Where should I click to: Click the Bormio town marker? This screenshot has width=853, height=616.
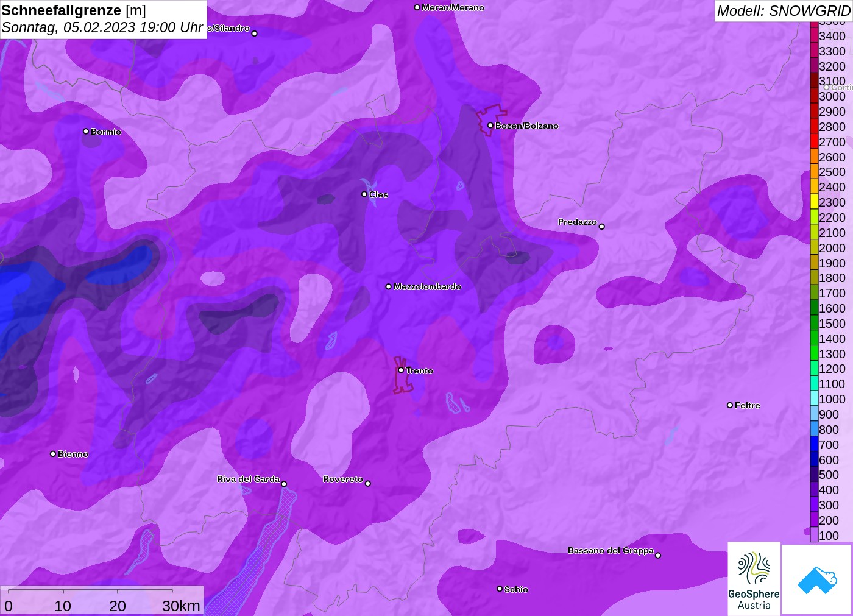86,132
